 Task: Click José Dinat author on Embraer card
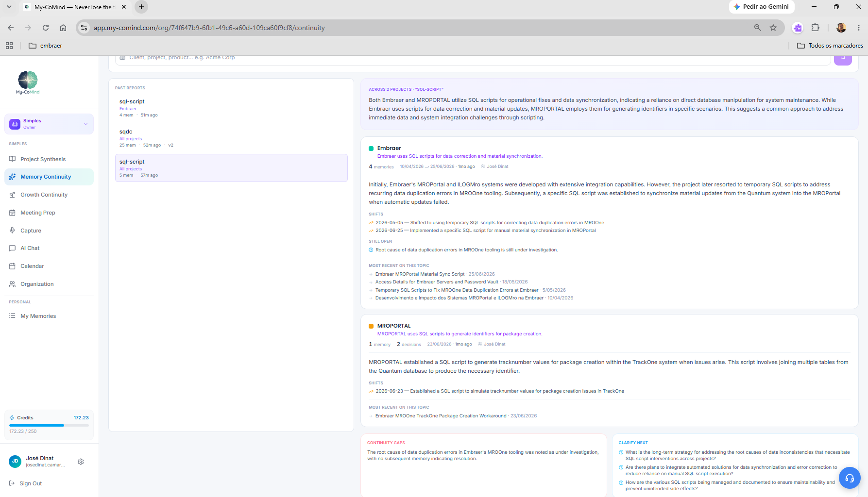(x=494, y=166)
